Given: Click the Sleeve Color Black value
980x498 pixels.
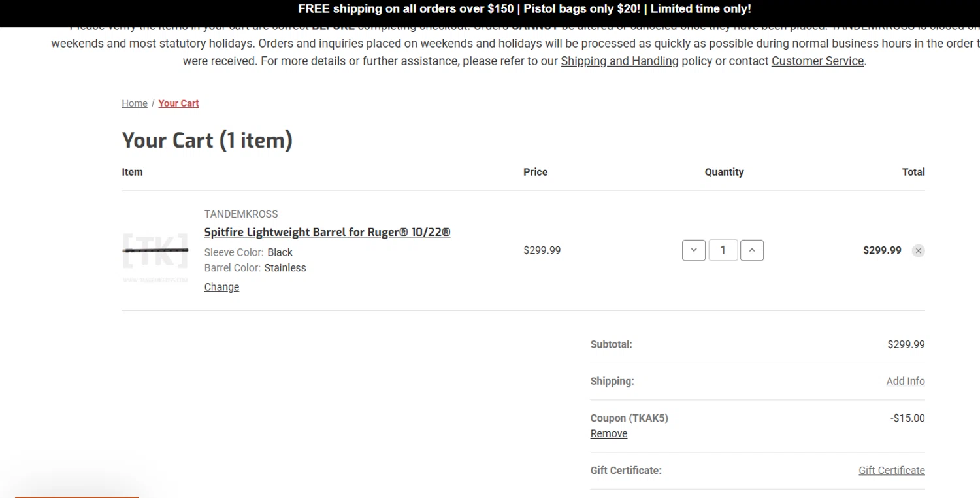Looking at the screenshot, I should [x=280, y=252].
